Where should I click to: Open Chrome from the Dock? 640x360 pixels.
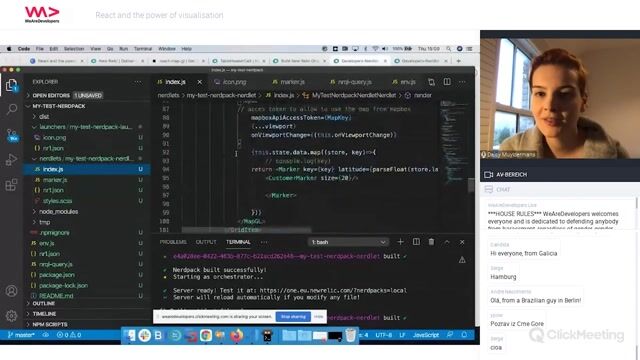pos(206,336)
